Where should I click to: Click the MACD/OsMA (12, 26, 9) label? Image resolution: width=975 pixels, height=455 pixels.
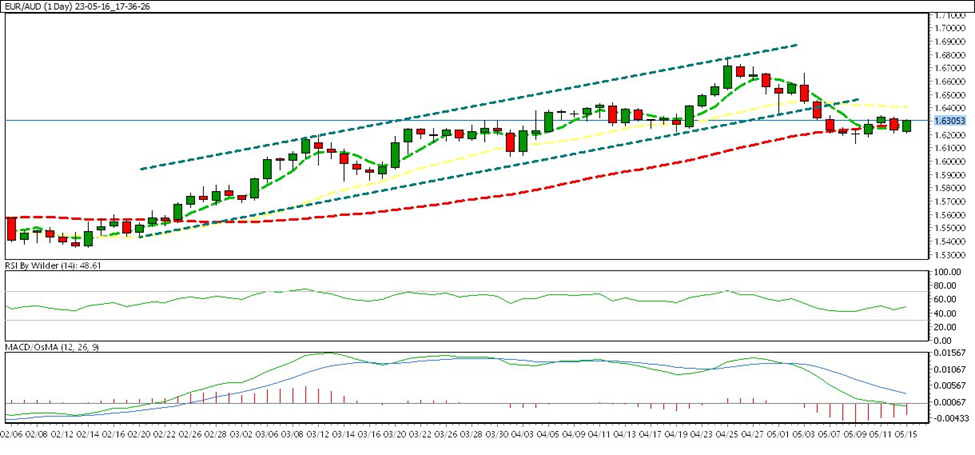pos(51,347)
